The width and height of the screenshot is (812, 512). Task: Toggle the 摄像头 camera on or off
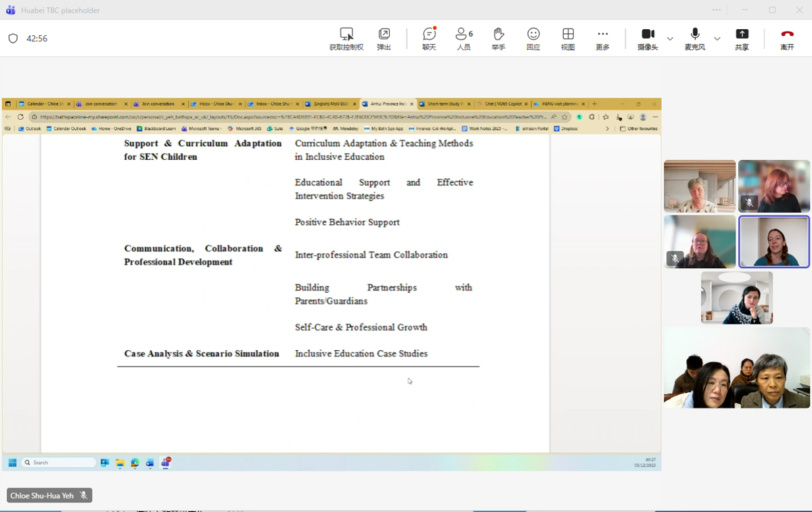648,35
